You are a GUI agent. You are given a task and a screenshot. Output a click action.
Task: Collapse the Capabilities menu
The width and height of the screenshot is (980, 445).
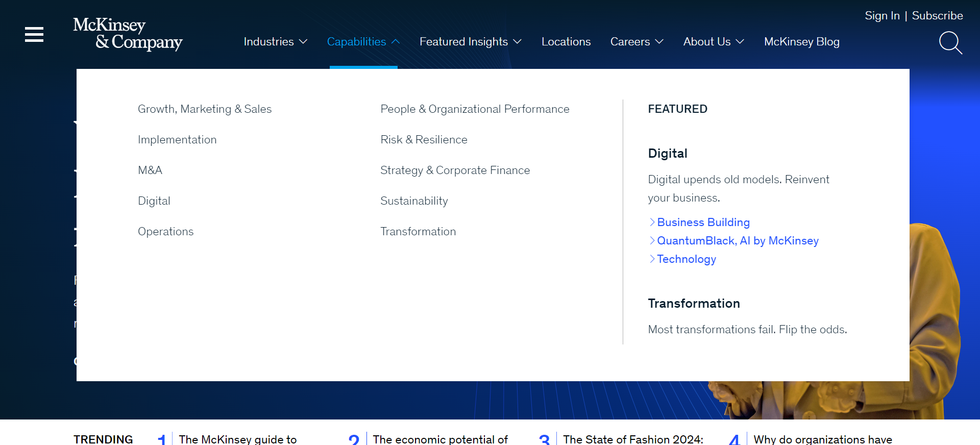(x=363, y=42)
